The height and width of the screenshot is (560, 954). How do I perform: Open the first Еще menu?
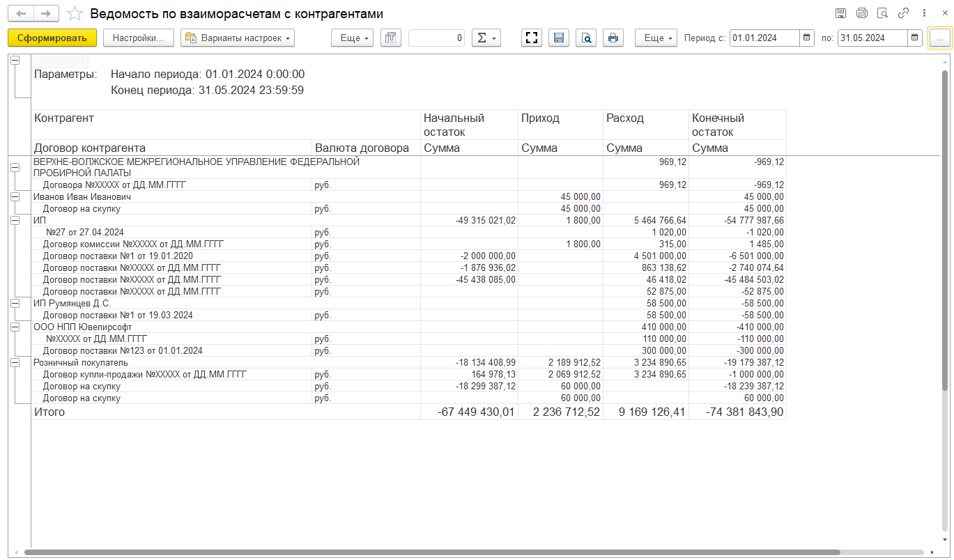point(353,38)
